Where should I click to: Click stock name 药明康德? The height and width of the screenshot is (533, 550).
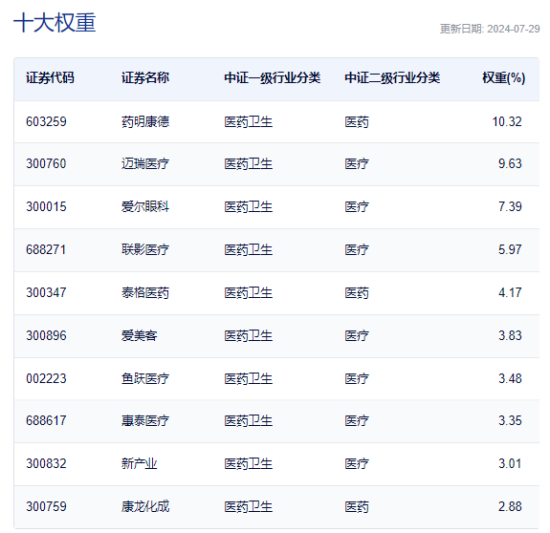[145, 122]
